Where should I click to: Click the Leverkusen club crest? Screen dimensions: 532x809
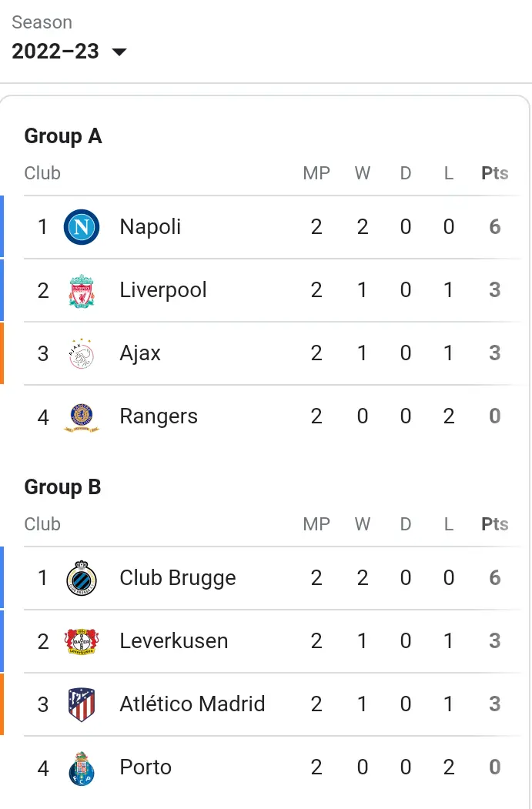(x=82, y=641)
